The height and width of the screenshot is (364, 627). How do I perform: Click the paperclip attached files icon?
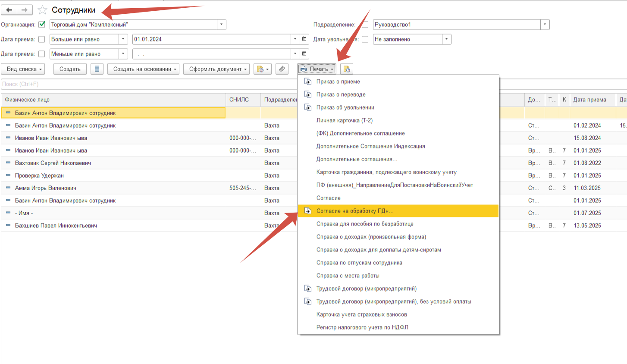[282, 69]
